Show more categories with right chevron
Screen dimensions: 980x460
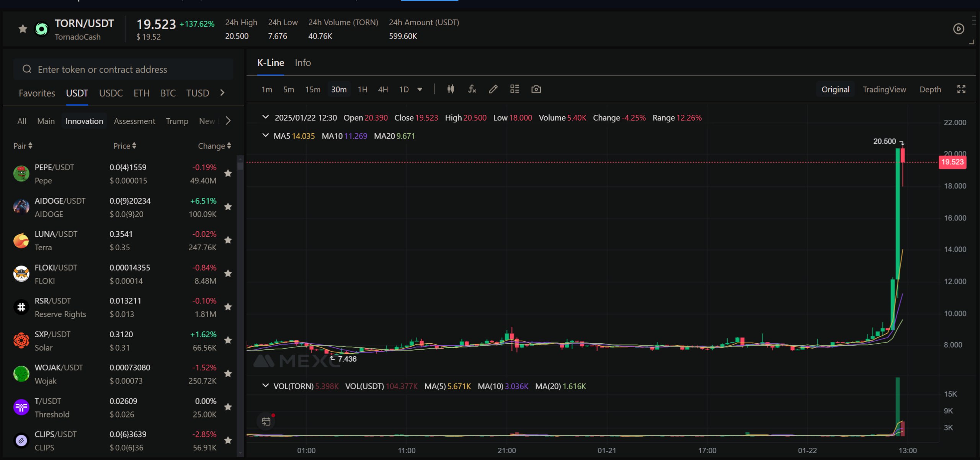pos(228,121)
